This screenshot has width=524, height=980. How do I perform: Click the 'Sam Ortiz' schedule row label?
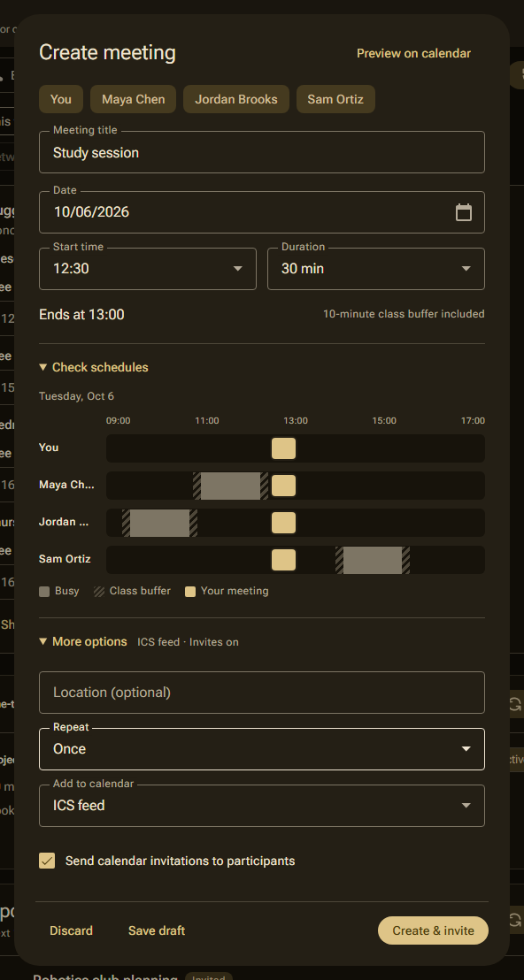click(x=65, y=559)
